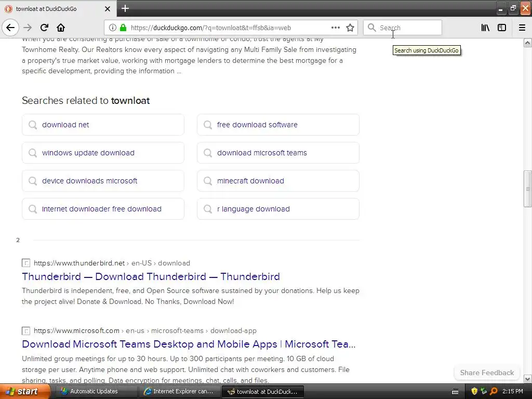Open Download Microsoft Teams Desktop result title

pyautogui.click(x=189, y=344)
